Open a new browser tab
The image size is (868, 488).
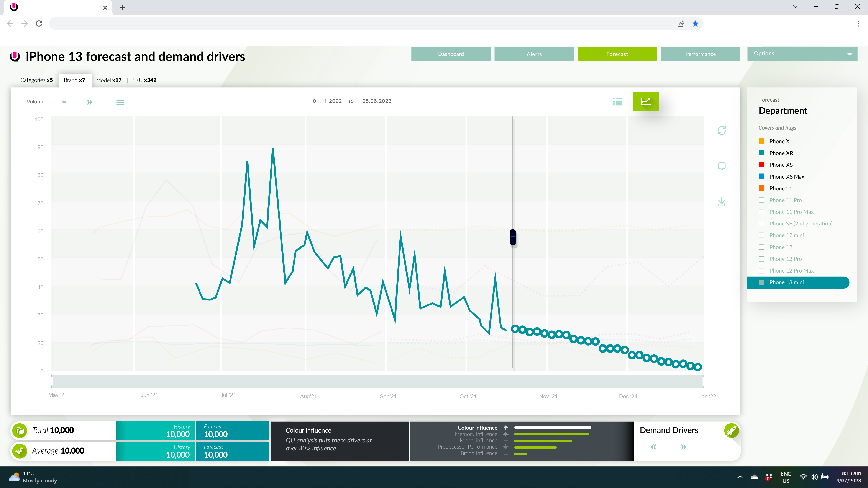tap(122, 7)
